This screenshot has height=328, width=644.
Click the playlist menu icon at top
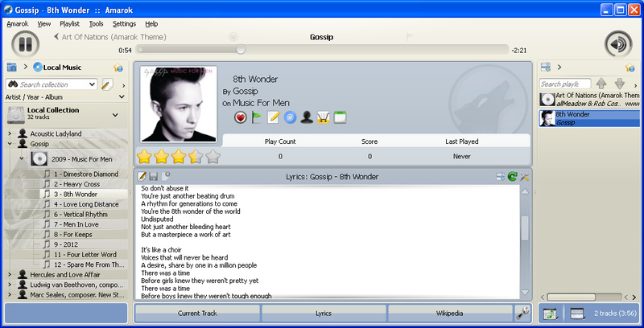click(x=546, y=67)
